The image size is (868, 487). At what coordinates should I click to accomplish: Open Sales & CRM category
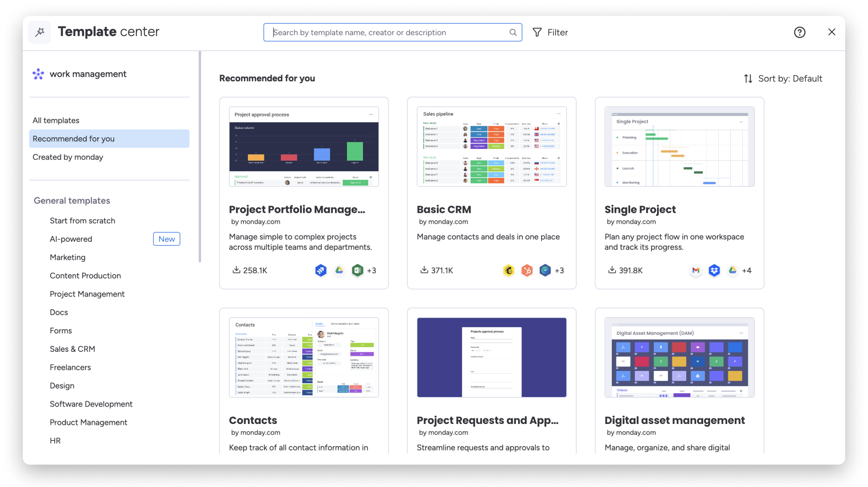[73, 349]
